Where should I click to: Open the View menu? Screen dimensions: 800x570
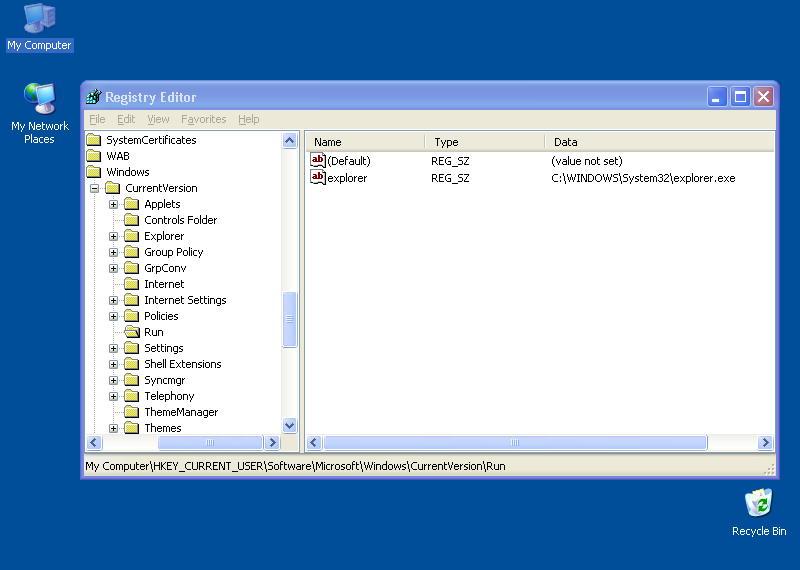tap(158, 119)
